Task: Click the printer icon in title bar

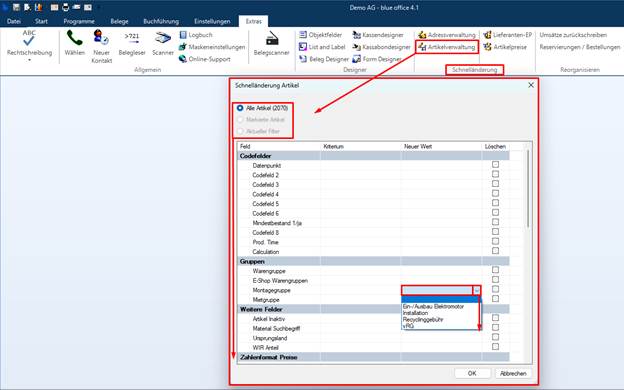Action: click(x=66, y=7)
